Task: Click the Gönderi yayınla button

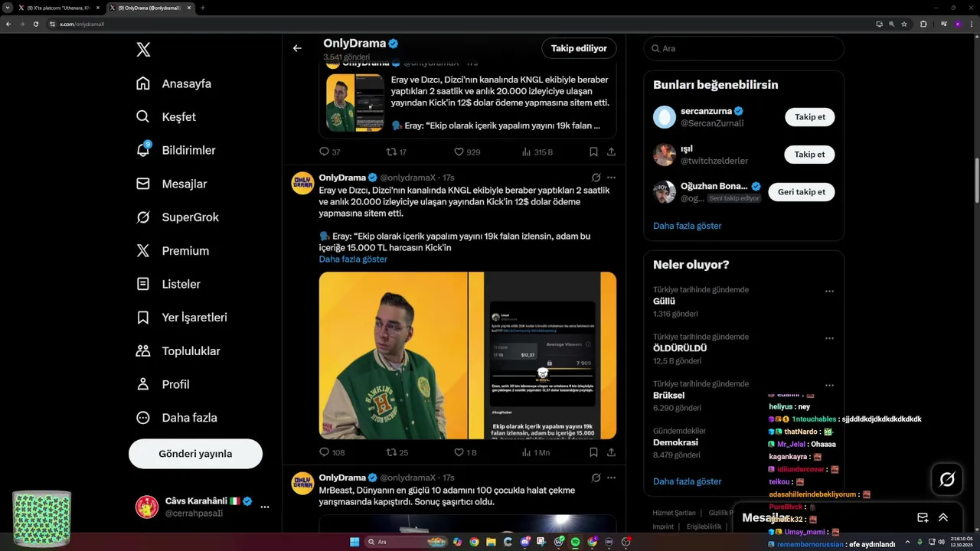Action: [x=195, y=454]
